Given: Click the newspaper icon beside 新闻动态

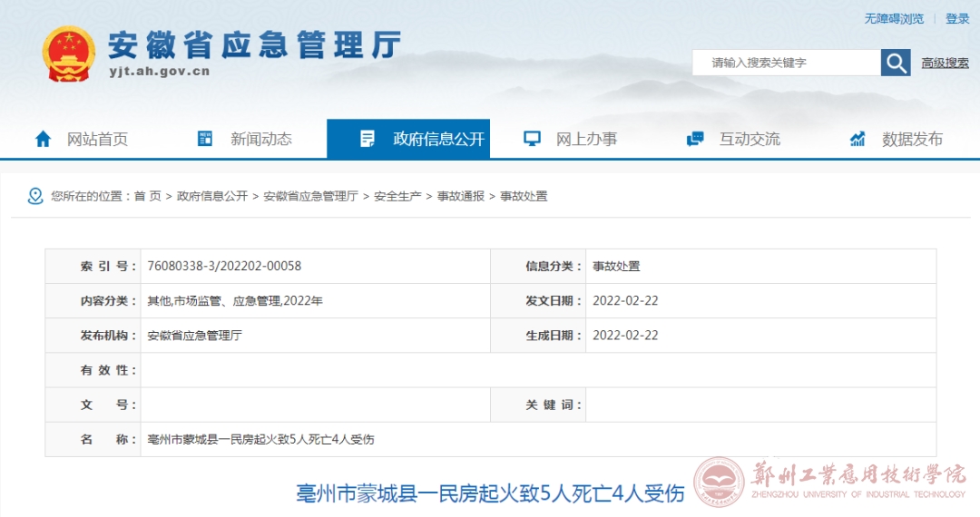Looking at the screenshot, I should (x=205, y=139).
